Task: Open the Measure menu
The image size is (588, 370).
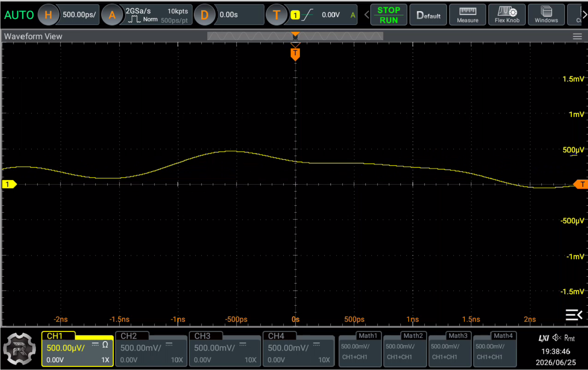Action: [x=467, y=15]
